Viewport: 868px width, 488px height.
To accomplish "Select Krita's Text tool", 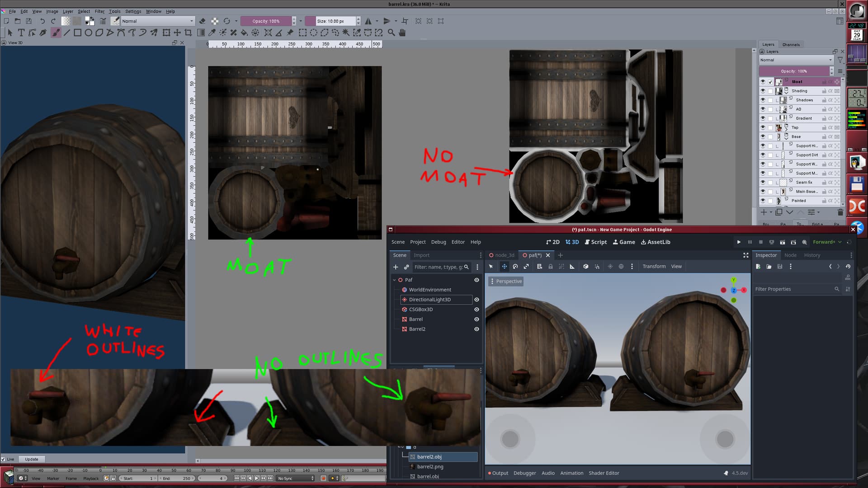I will coord(21,32).
